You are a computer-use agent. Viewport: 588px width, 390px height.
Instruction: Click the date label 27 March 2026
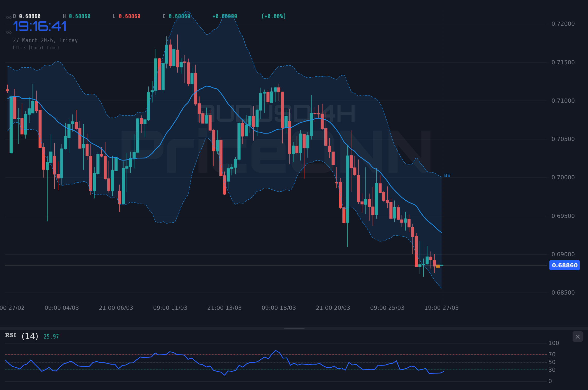[45, 40]
